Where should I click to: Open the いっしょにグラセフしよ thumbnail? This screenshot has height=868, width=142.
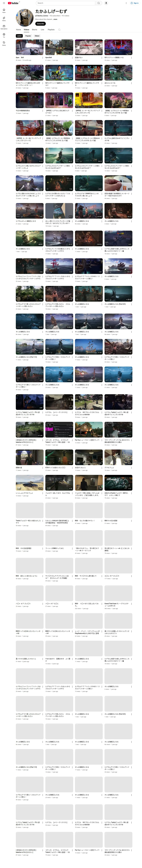(30, 483)
